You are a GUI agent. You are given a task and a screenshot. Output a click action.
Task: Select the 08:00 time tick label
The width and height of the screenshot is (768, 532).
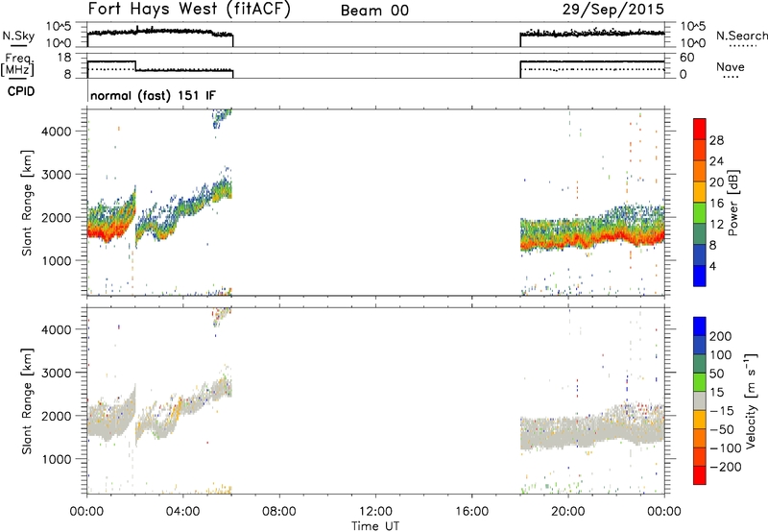[279, 512]
